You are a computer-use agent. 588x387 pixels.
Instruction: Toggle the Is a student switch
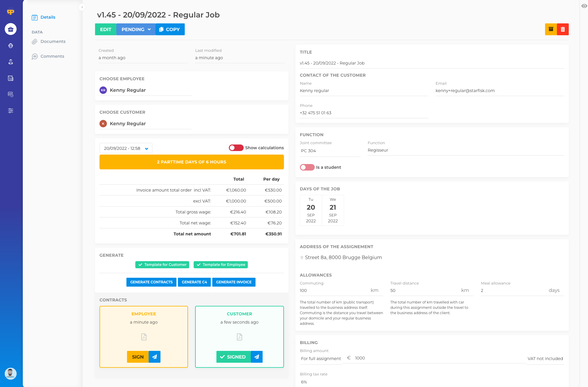coord(307,167)
